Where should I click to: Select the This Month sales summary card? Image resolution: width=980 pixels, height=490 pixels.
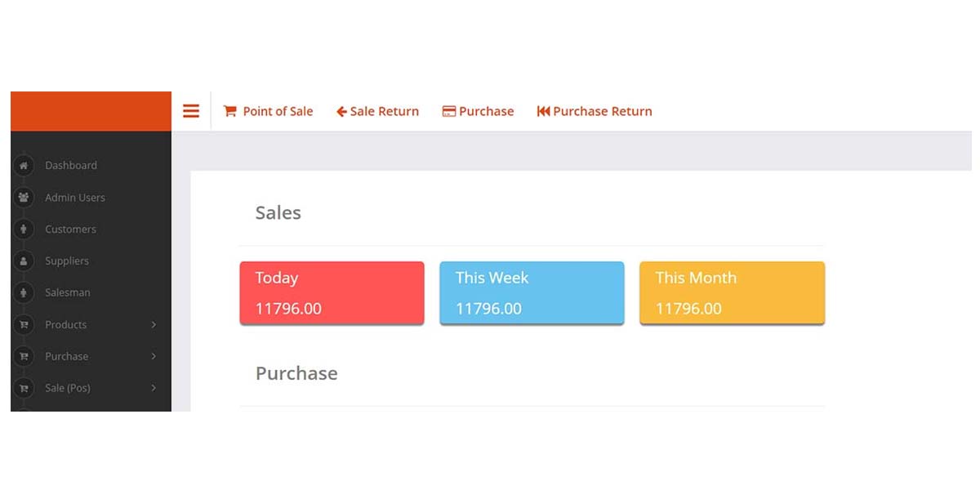coord(732,292)
